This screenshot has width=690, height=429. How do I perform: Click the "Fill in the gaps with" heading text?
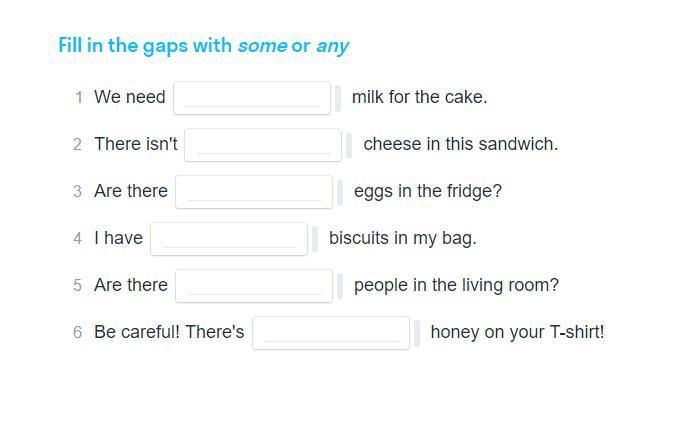[146, 46]
